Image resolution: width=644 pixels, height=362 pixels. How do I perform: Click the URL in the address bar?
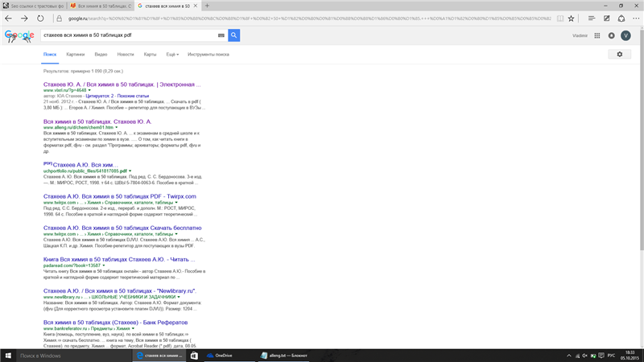pos(308,19)
